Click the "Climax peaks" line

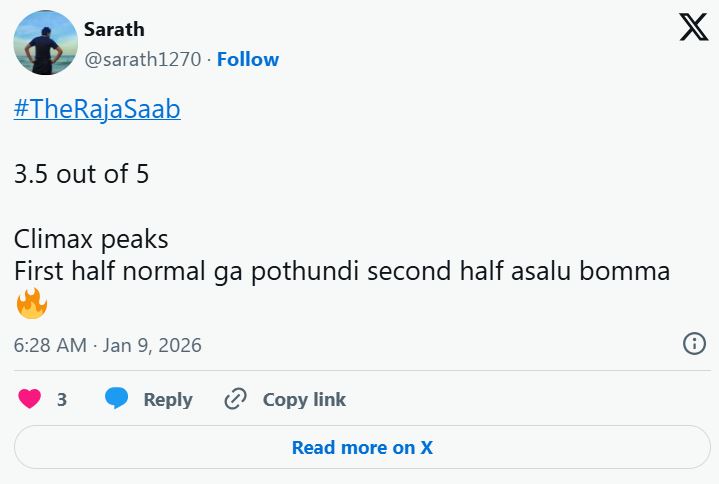(91, 240)
